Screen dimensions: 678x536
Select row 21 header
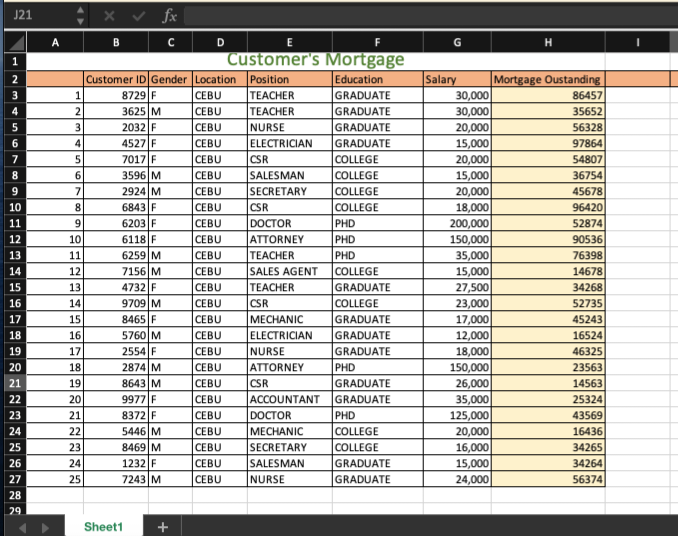(x=15, y=383)
